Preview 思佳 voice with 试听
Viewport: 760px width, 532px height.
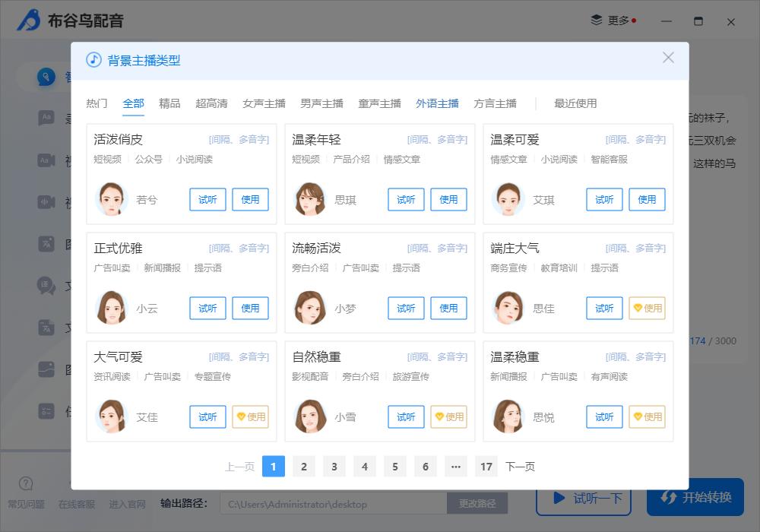point(604,308)
